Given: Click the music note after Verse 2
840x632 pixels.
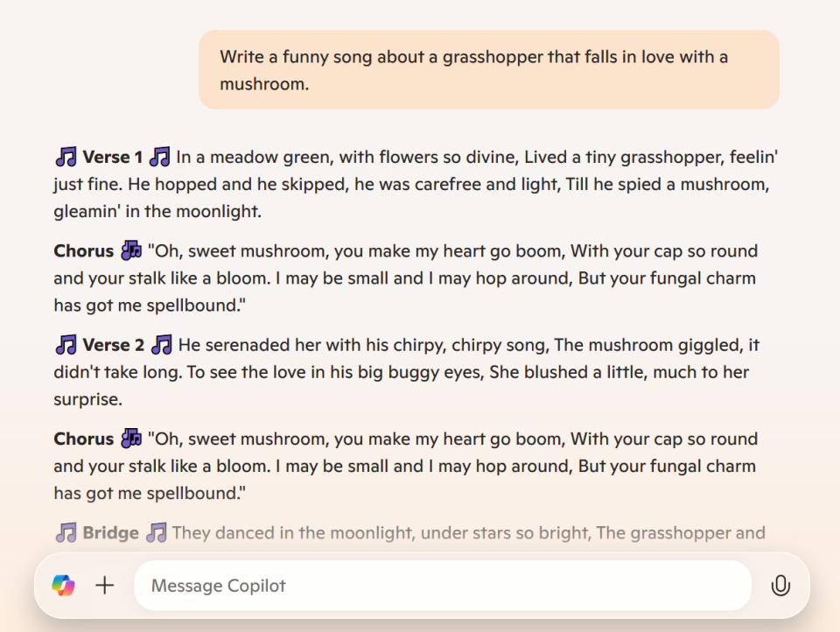Looking at the screenshot, I should tap(162, 345).
